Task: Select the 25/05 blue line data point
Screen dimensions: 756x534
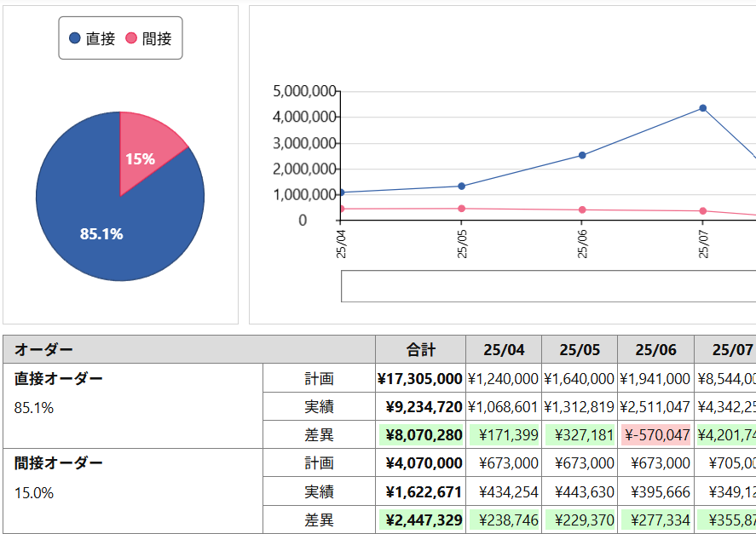Action: tap(461, 186)
